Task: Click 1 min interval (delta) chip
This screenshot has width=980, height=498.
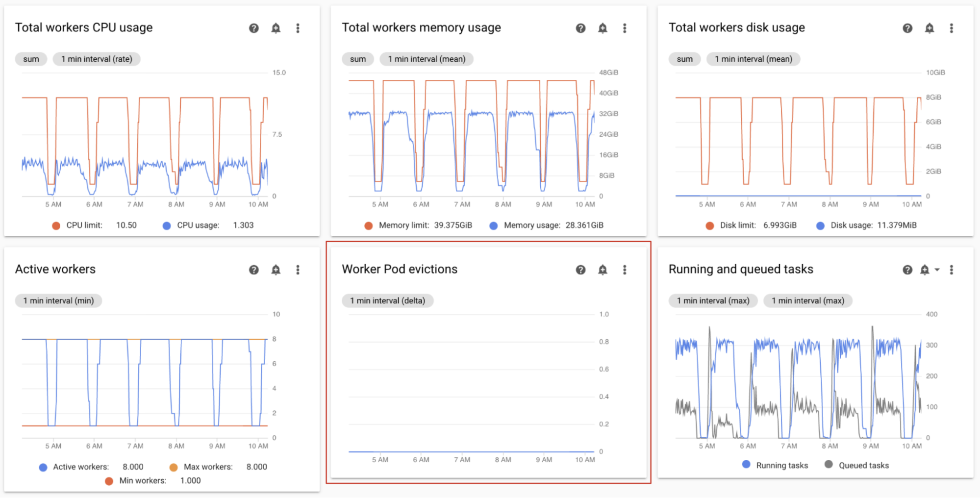Action: (387, 301)
